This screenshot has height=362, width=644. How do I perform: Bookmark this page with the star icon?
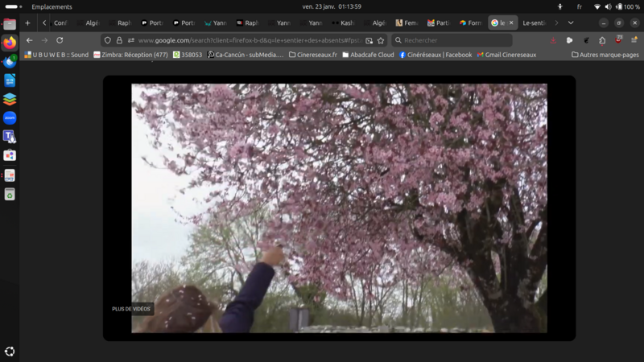[381, 40]
